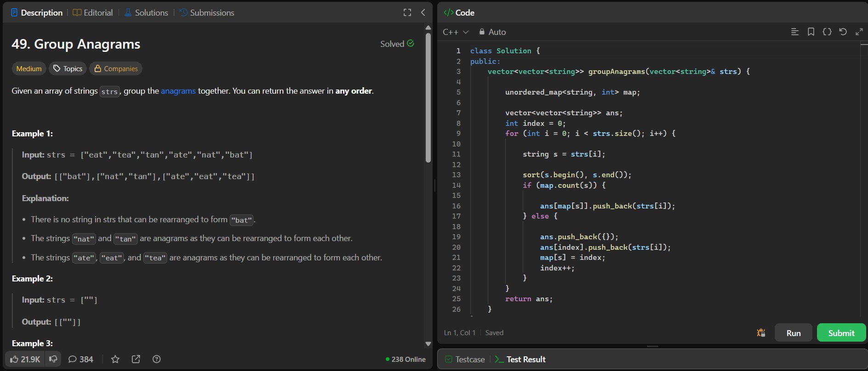Toggle the Auto lock setting

[492, 32]
